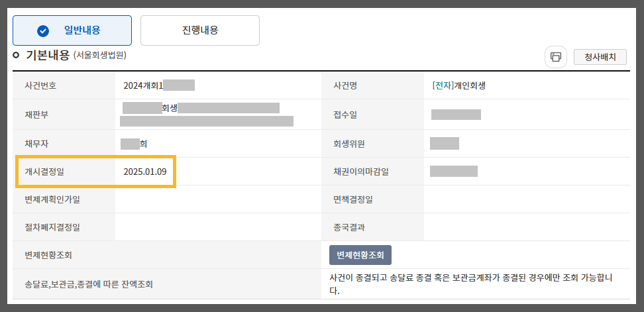Click the 접수일 field label
The height and width of the screenshot is (312, 644).
(x=345, y=115)
